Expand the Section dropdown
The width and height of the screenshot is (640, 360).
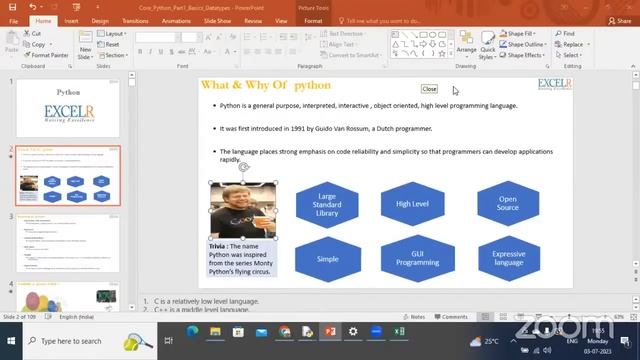tap(113, 55)
